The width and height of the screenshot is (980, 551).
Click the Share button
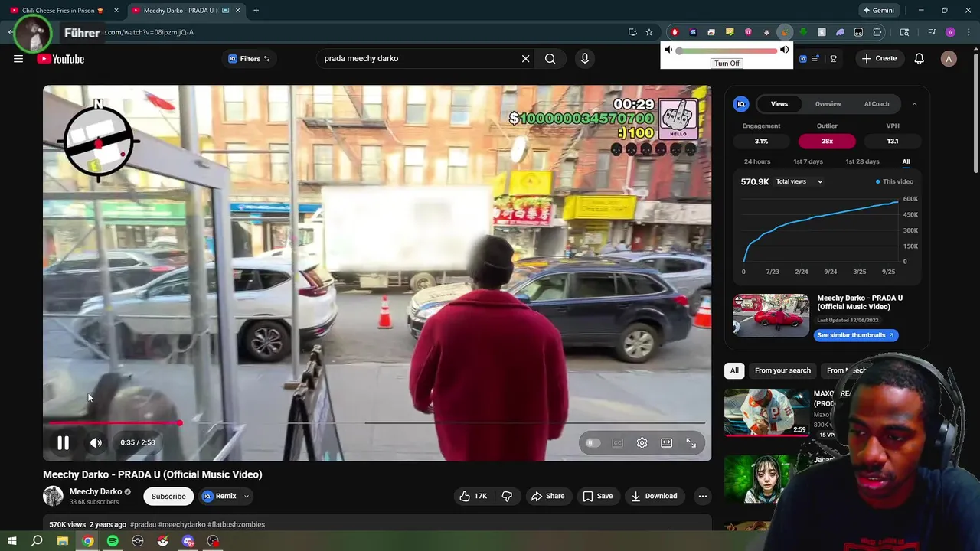coord(547,496)
